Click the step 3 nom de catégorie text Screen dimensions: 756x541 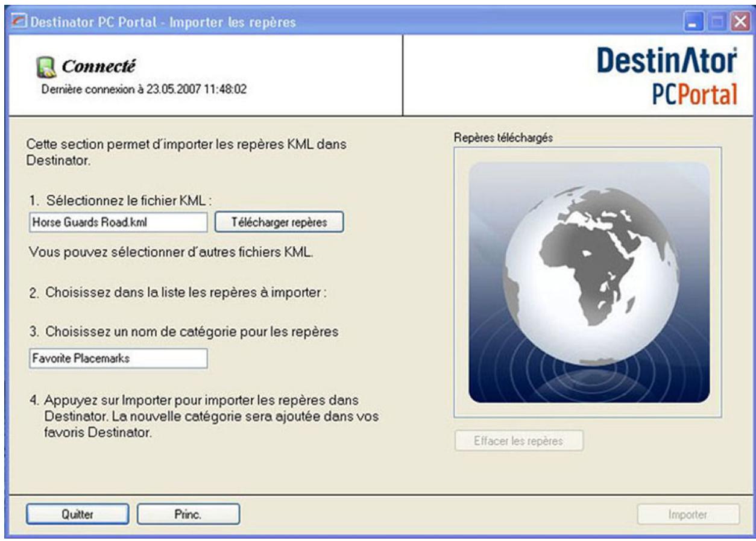click(x=183, y=331)
